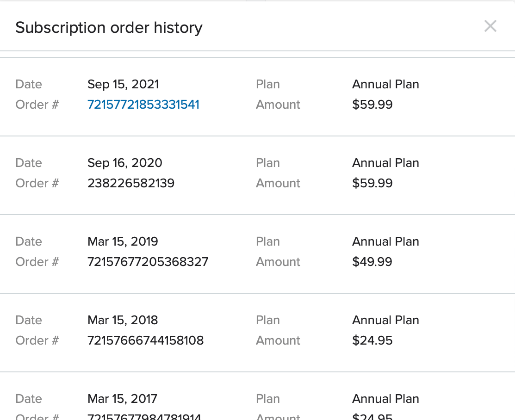
Task: Click the $59.99 amount for Sep 2020
Action: (372, 183)
